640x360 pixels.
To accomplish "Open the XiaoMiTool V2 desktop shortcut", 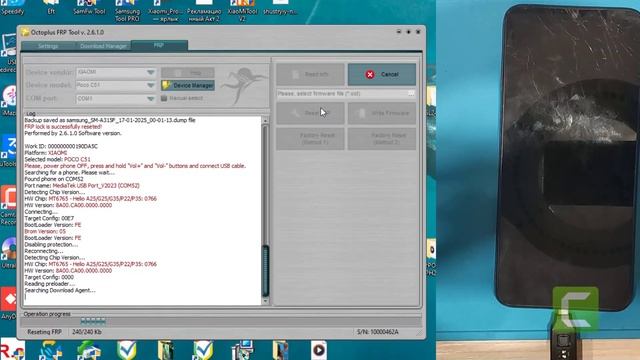I will 242,11.
